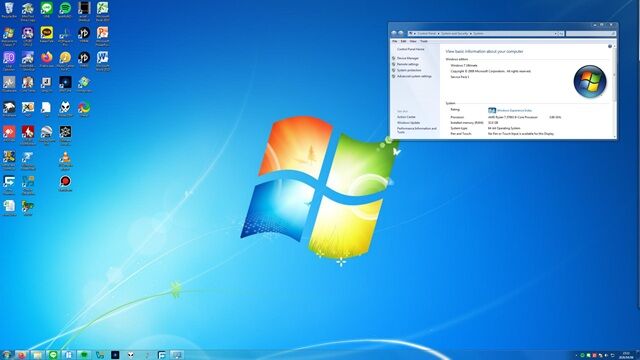The image size is (640, 360).
Task: Select the Google Chrome desktop icon
Action: click(x=84, y=109)
